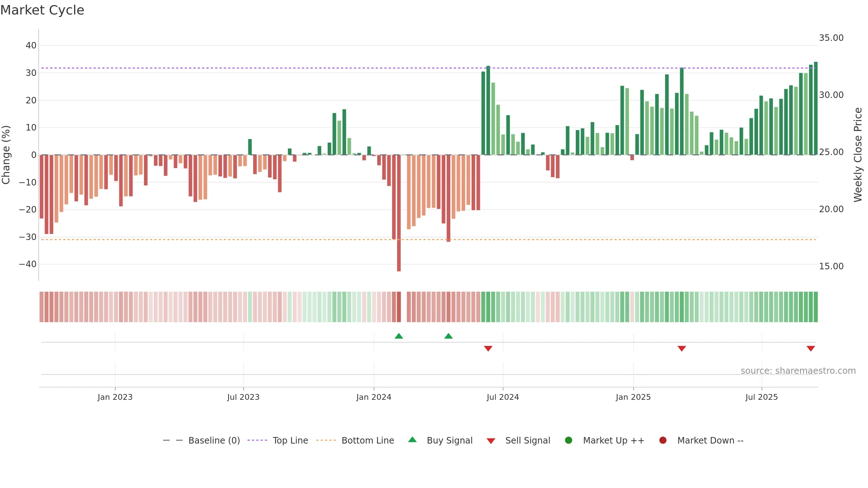Screen dimensions: 868x488
Task: Click the 25.00 price axis label
Action: tap(831, 152)
